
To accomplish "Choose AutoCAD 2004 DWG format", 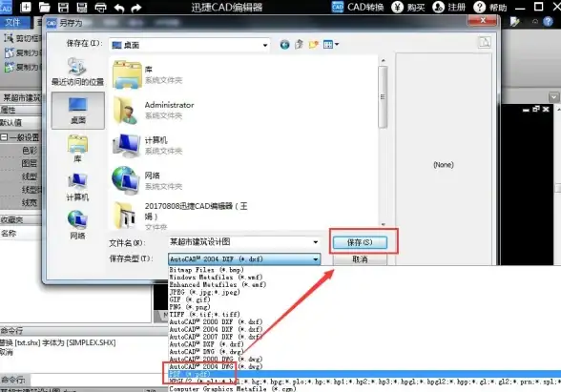I will click(x=216, y=366).
